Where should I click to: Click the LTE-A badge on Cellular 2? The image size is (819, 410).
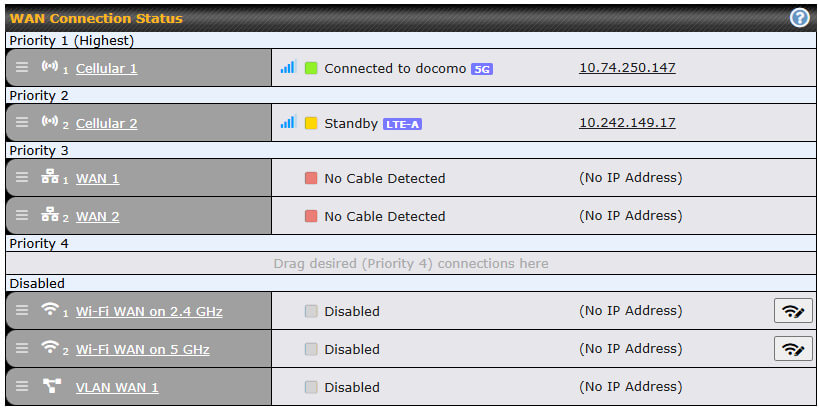coord(402,124)
